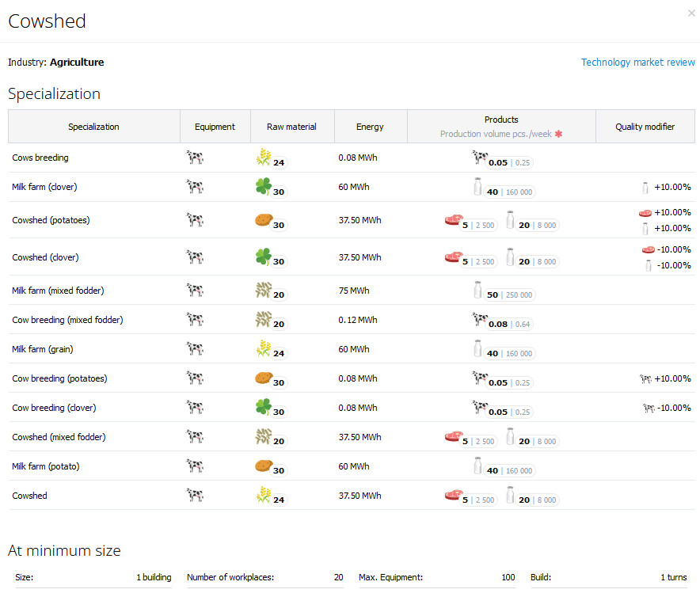Click the potato icon in Cow breeding (potatoes) row
Image resolution: width=700 pixels, height=593 pixels.
264,378
